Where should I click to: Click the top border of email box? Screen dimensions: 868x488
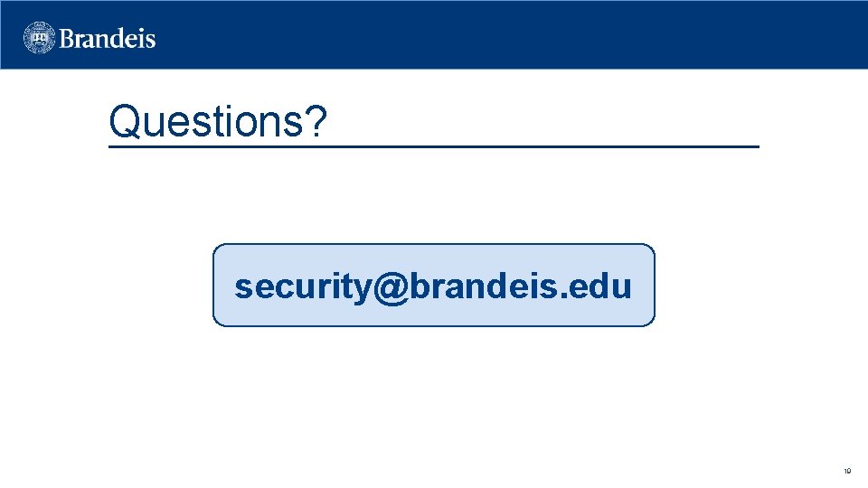433,244
